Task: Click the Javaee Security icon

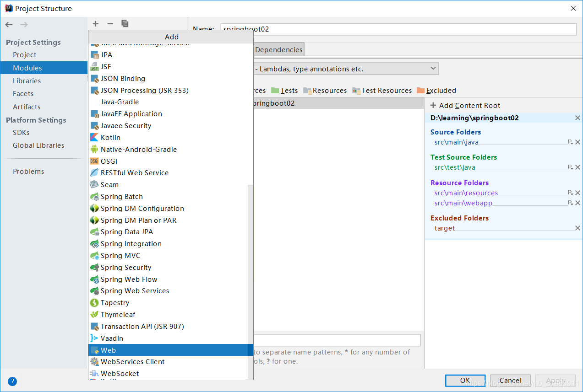Action: pyautogui.click(x=95, y=126)
